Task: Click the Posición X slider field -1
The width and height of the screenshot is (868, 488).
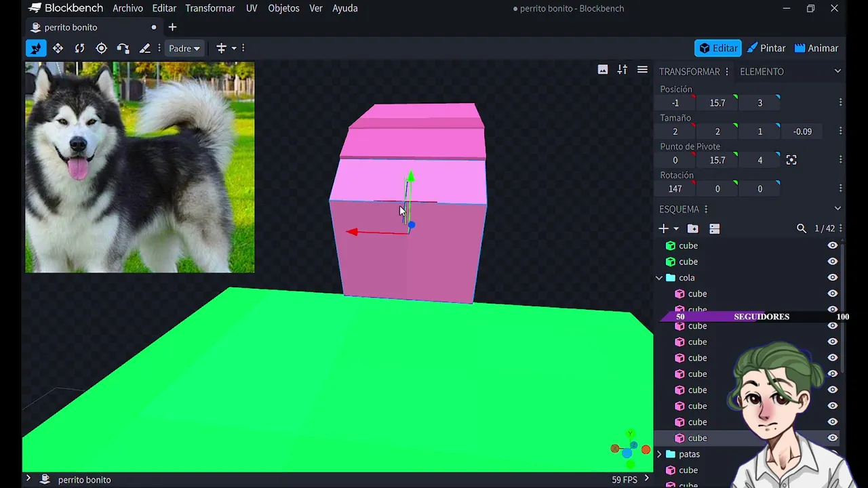Action: tap(675, 102)
